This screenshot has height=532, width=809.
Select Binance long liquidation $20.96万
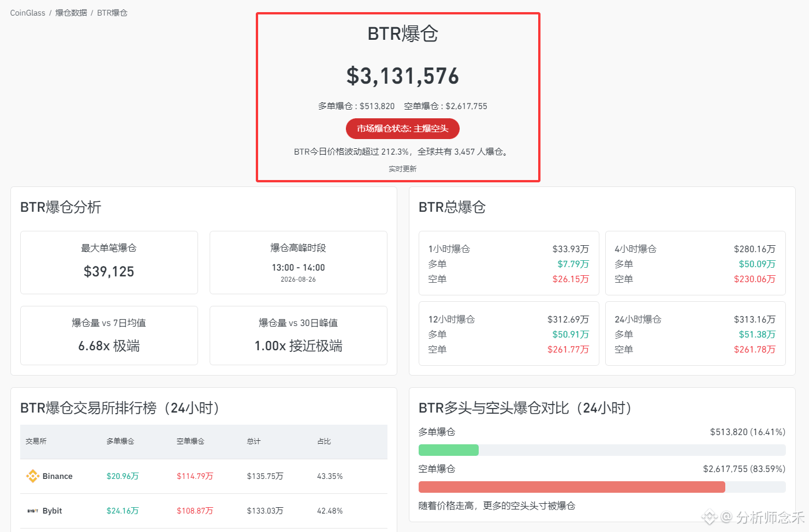[122, 476]
